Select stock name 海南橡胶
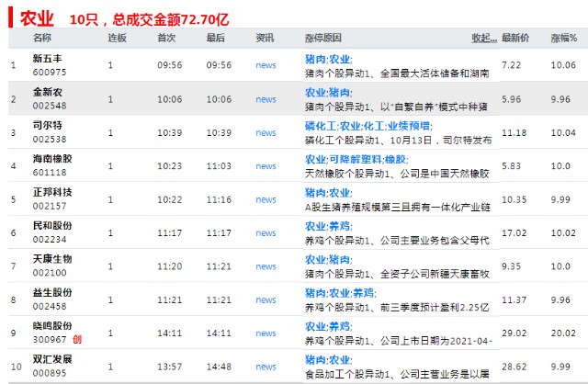Screen dimensions: 588x384 pos(52,159)
